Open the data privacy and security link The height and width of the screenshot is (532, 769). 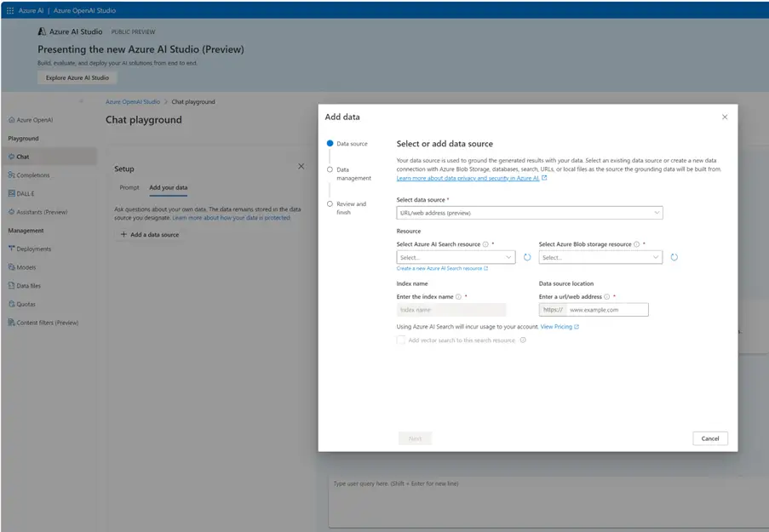[468, 179]
